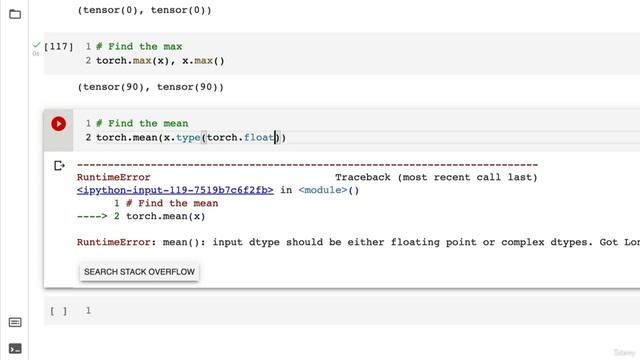Select the empty cell's run bracket

point(58,311)
